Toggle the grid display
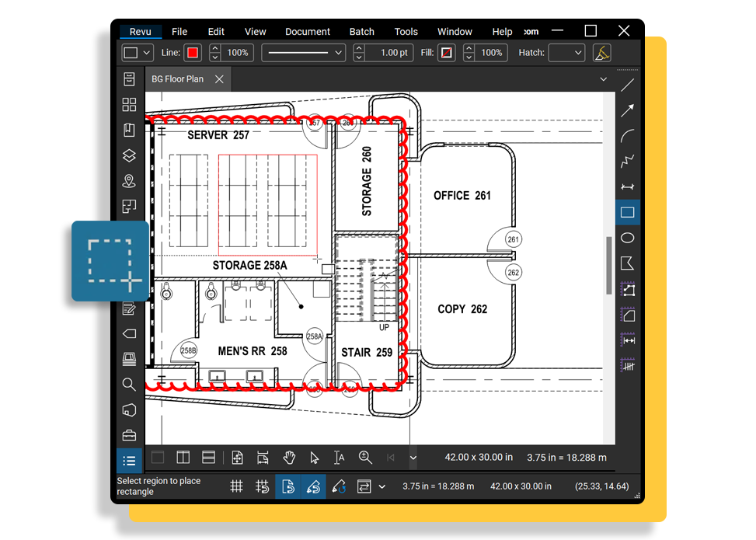The image size is (756, 540). tap(238, 486)
